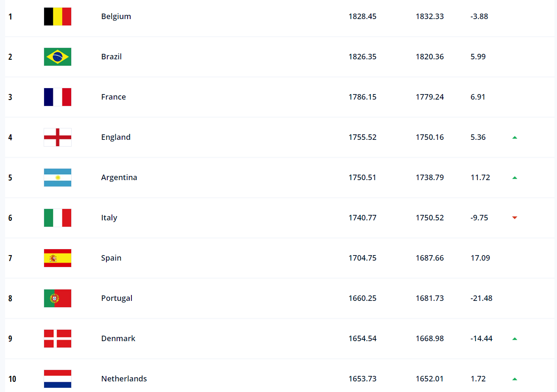Click the green up arrow for Denmark
The height and width of the screenshot is (392, 557).
tap(515, 339)
